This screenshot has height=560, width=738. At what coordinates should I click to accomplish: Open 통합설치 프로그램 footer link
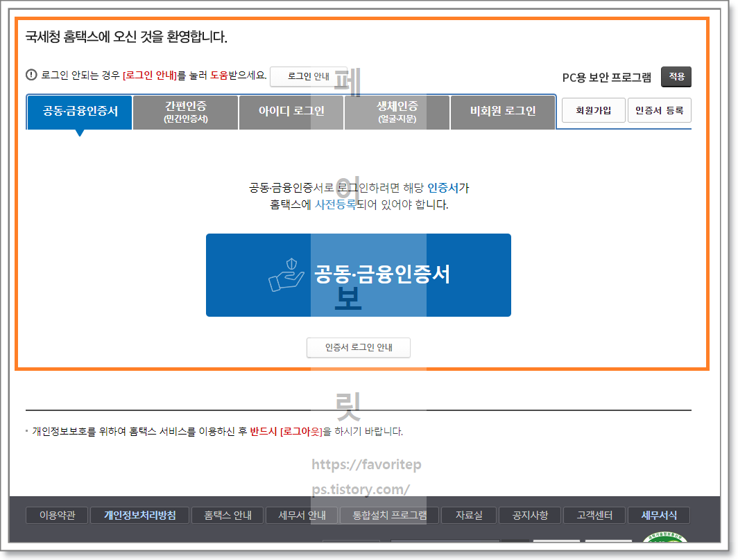point(390,516)
